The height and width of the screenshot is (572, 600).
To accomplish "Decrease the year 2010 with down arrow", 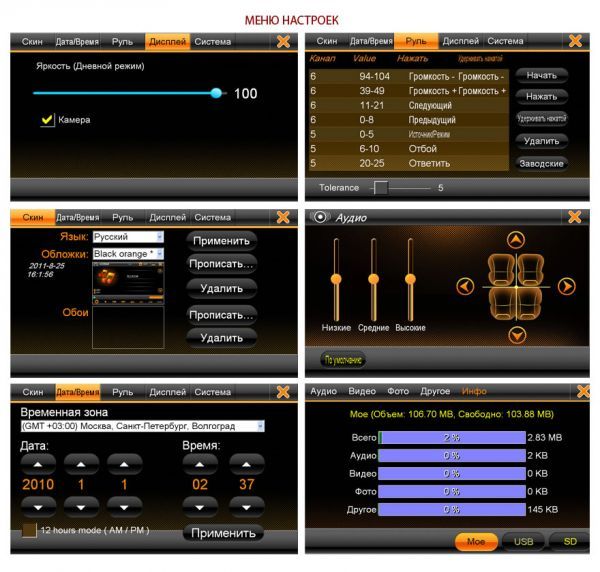I will click(x=38, y=507).
